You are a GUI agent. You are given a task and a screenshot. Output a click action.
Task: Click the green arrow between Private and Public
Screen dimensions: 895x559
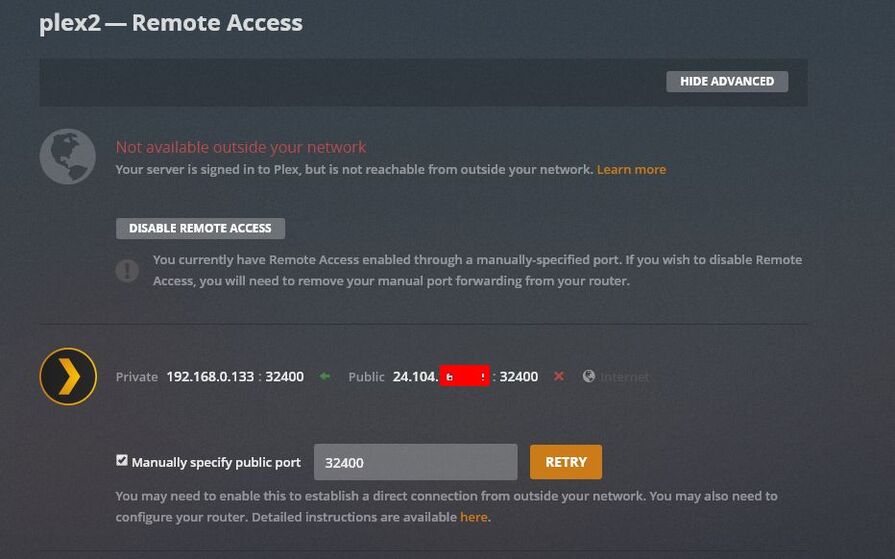[x=325, y=377]
